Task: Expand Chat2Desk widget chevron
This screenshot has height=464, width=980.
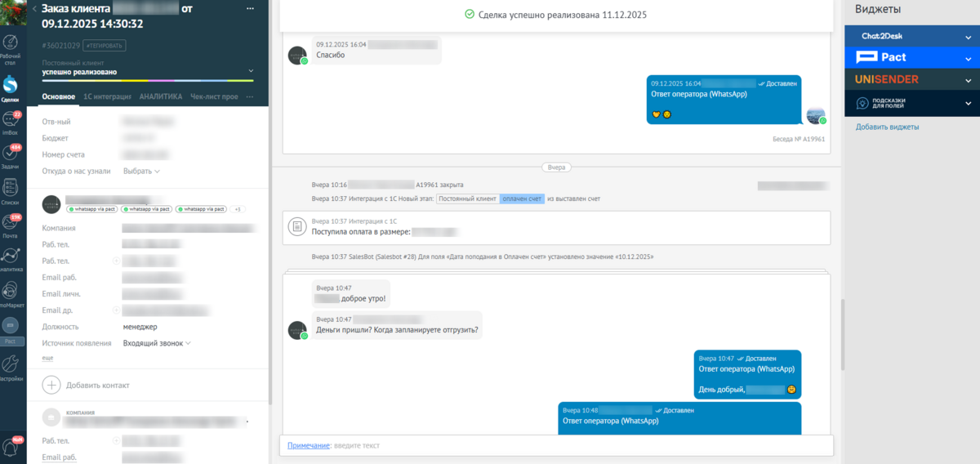Action: click(969, 36)
